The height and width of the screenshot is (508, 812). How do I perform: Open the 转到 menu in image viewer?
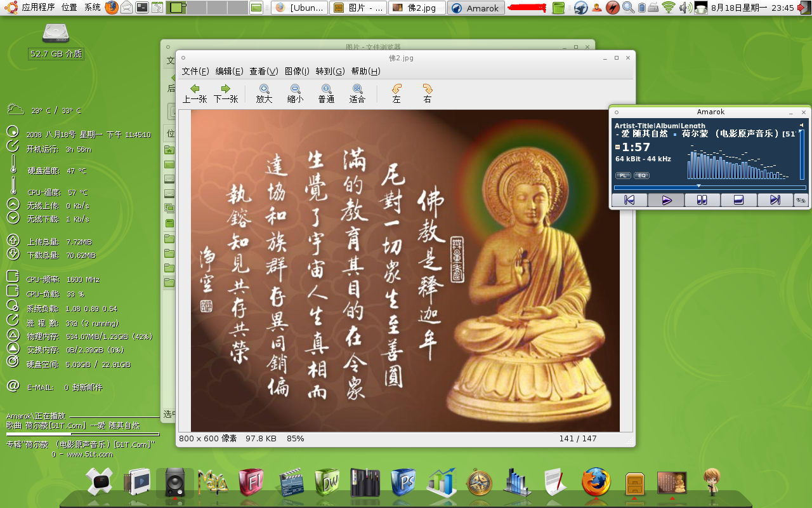[330, 71]
